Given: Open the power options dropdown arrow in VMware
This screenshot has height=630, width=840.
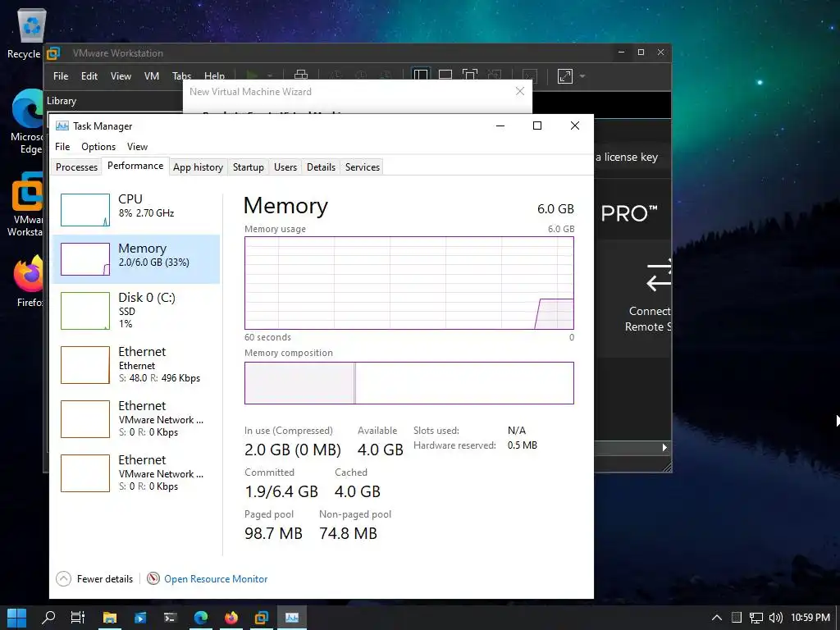Looking at the screenshot, I should pos(270,76).
